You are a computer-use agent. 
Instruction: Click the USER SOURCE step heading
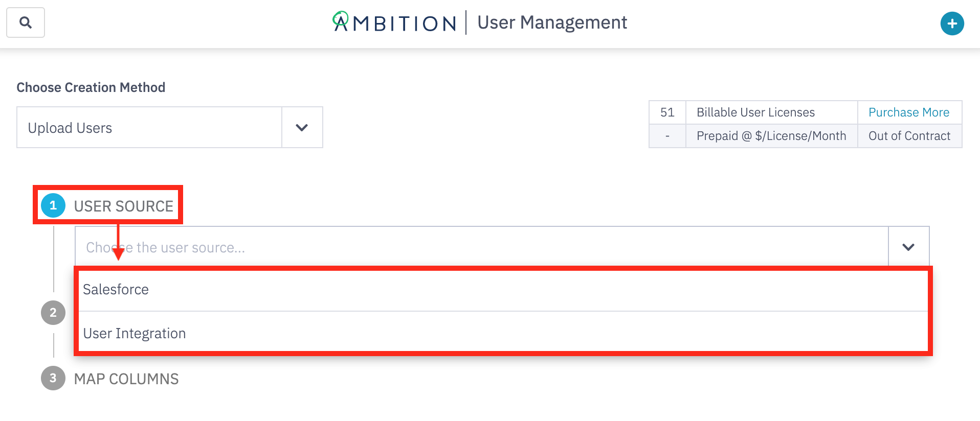(x=124, y=206)
